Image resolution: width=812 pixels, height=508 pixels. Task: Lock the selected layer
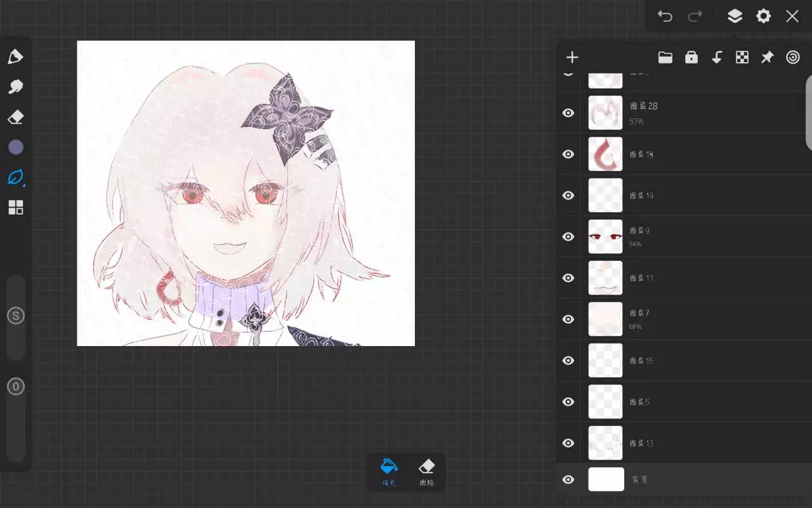click(691, 58)
